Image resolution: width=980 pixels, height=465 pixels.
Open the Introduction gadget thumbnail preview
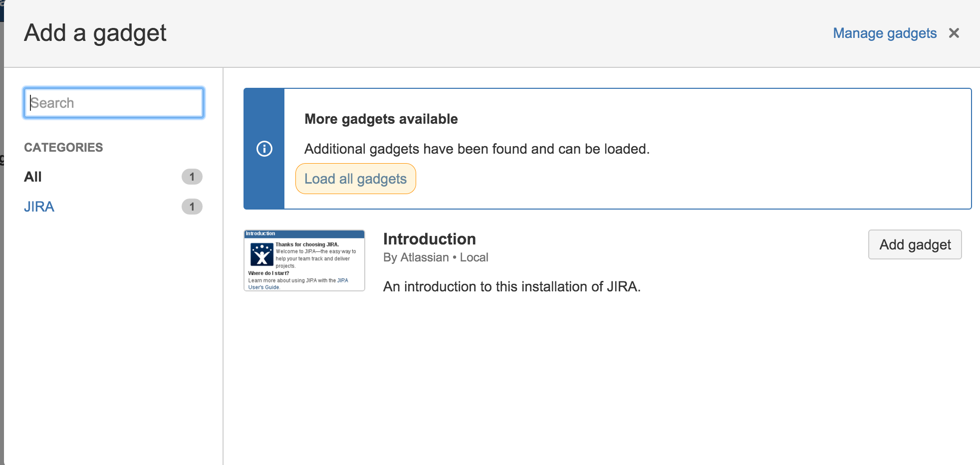[304, 260]
